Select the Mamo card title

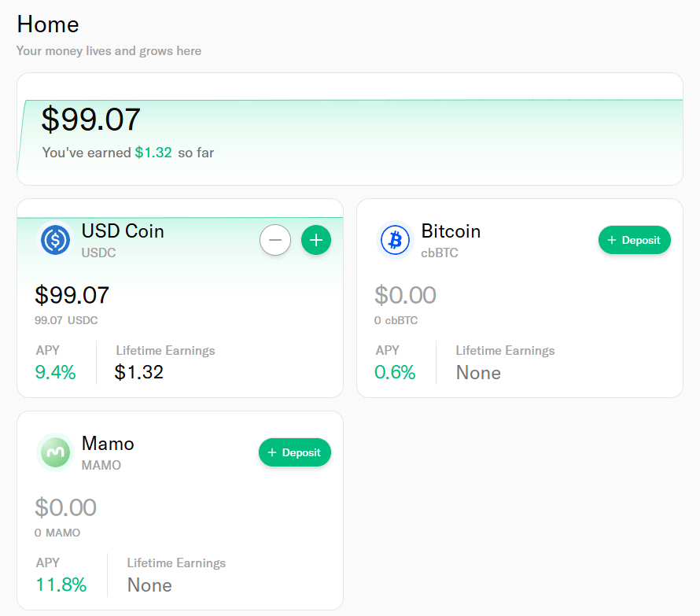(108, 444)
